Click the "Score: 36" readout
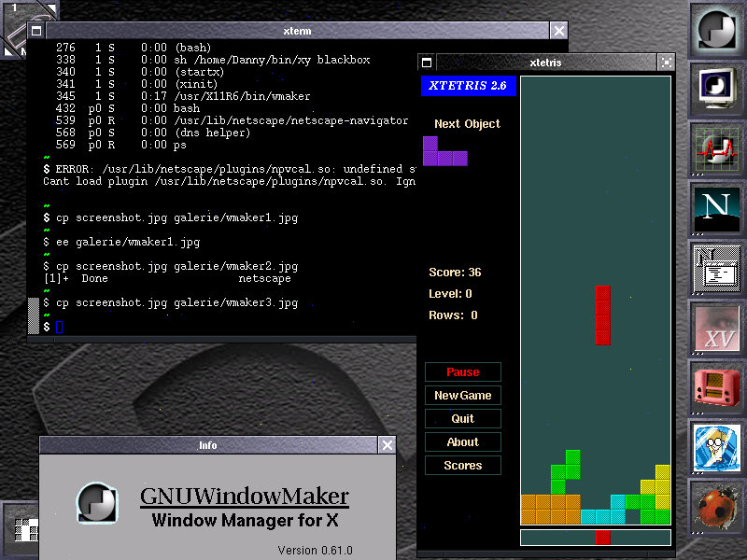 (x=455, y=273)
